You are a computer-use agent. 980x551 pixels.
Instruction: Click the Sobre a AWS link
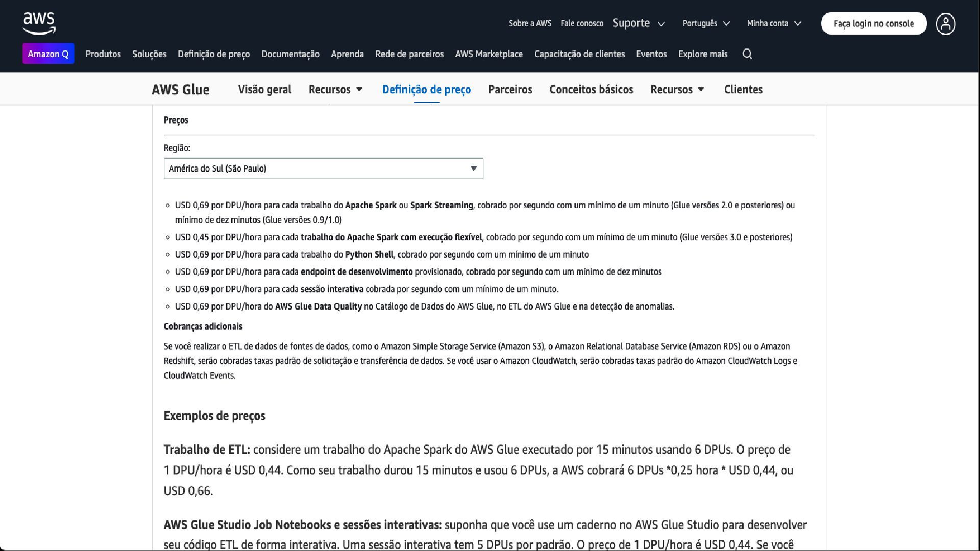(530, 23)
